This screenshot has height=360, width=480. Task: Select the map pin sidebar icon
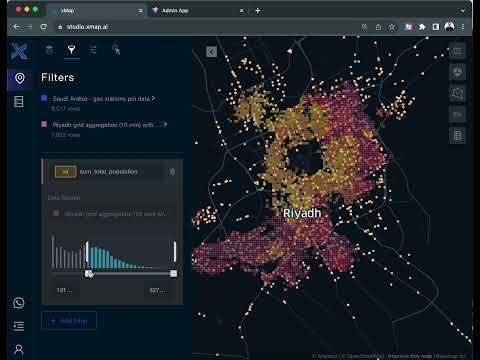tap(20, 79)
